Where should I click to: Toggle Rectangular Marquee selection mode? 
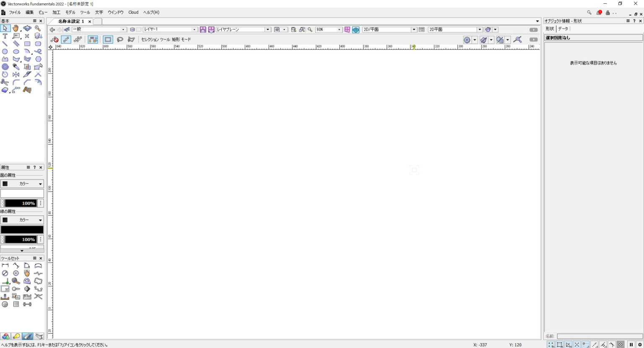coord(108,39)
